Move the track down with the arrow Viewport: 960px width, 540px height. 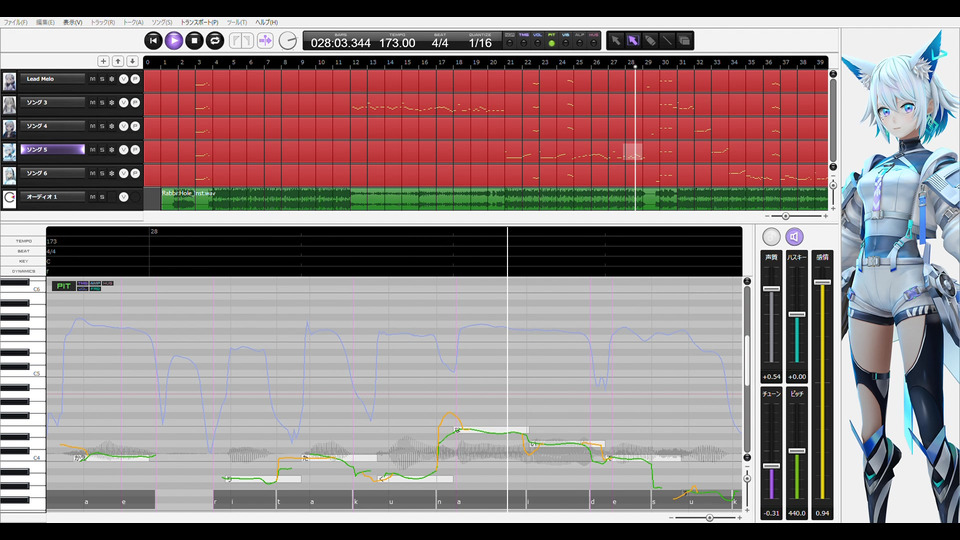tap(132, 61)
